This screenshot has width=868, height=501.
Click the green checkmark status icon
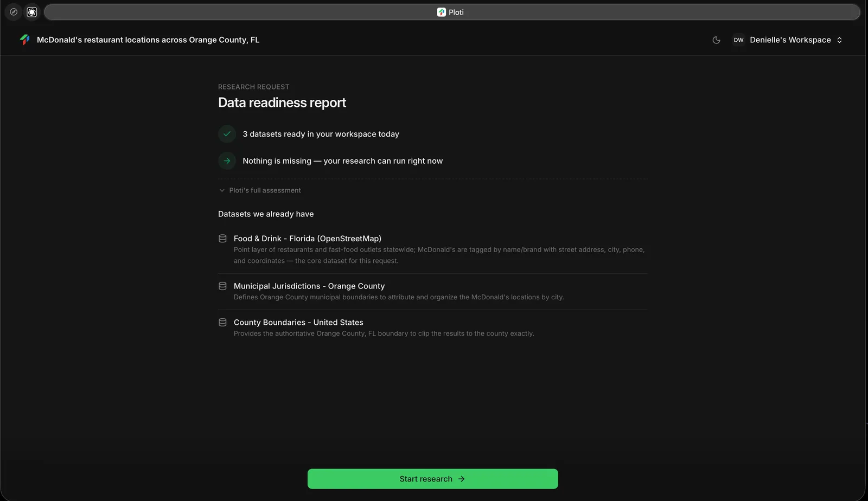point(227,134)
